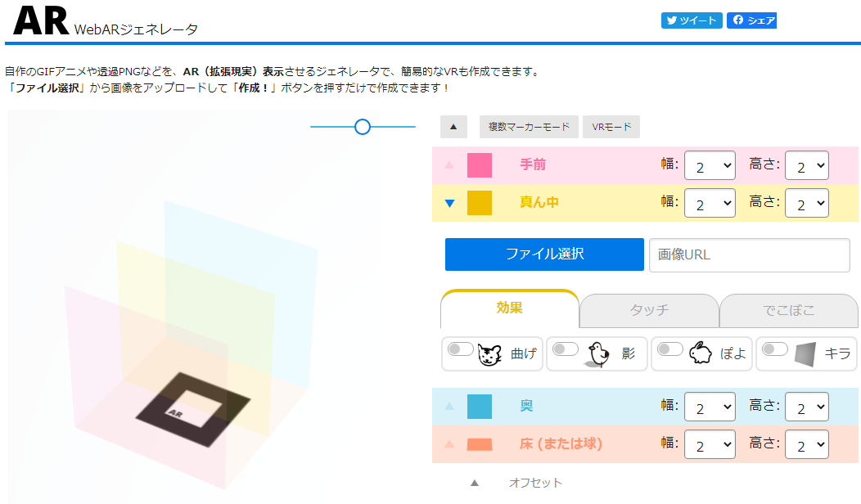Screen dimensions: 861x504
Task: Select the tiger icon for the bend effect
Action: (488, 353)
